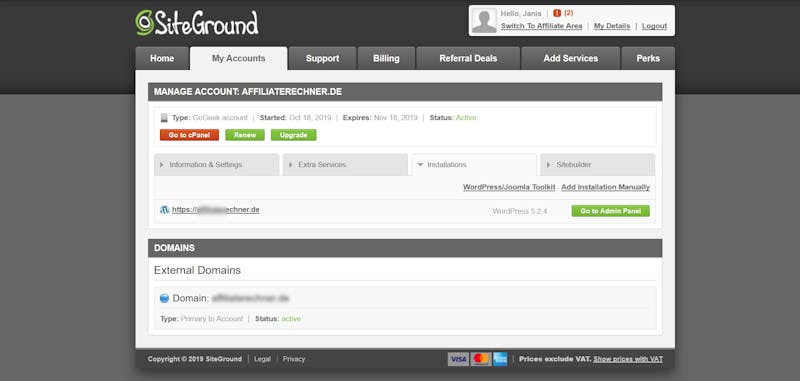Open the Privacy footer link
The height and width of the screenshot is (381, 800).
[x=294, y=359]
